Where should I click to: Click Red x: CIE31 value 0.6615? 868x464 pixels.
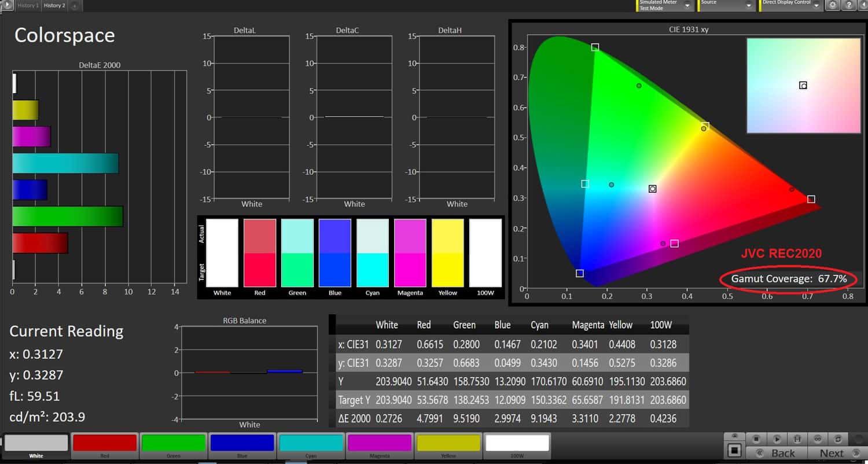pos(430,344)
